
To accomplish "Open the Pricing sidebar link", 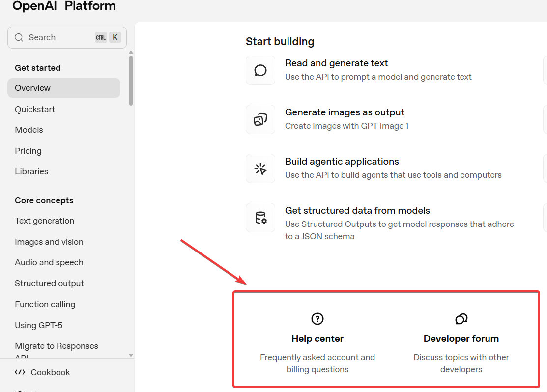I will click(28, 151).
